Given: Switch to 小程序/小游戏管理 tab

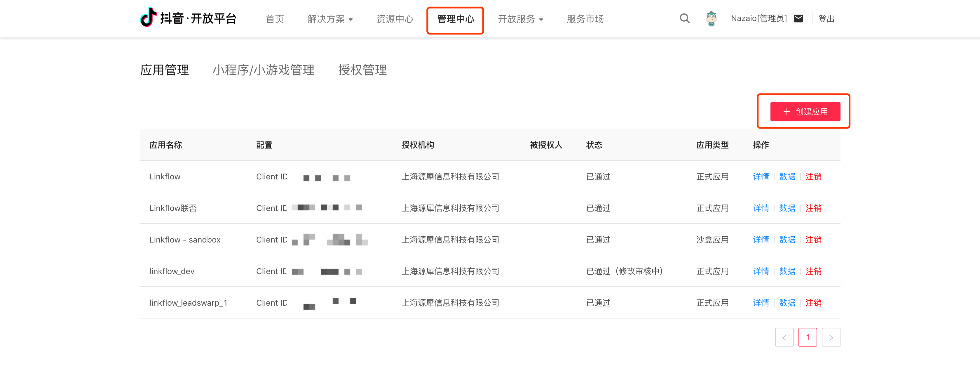Looking at the screenshot, I should click(x=263, y=70).
